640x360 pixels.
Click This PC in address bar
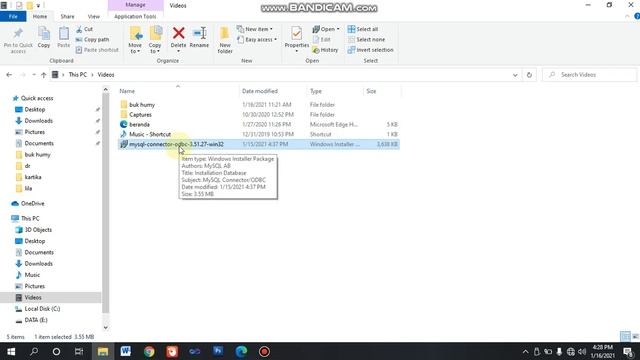click(x=78, y=75)
